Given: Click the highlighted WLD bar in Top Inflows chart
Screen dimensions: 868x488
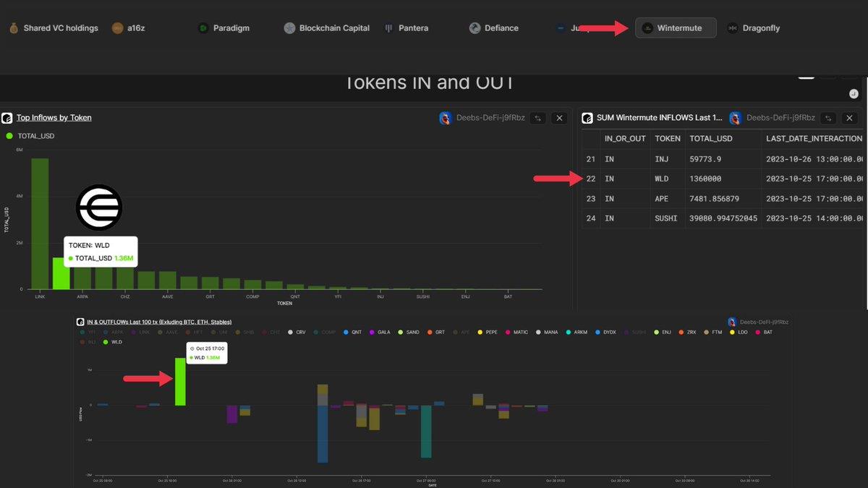Looking at the screenshot, I should click(x=61, y=273).
